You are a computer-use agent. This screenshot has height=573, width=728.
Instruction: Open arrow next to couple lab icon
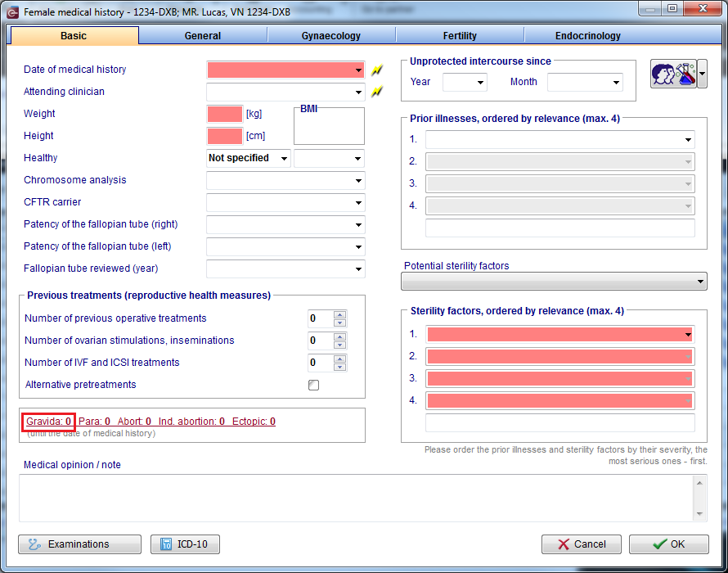702,74
